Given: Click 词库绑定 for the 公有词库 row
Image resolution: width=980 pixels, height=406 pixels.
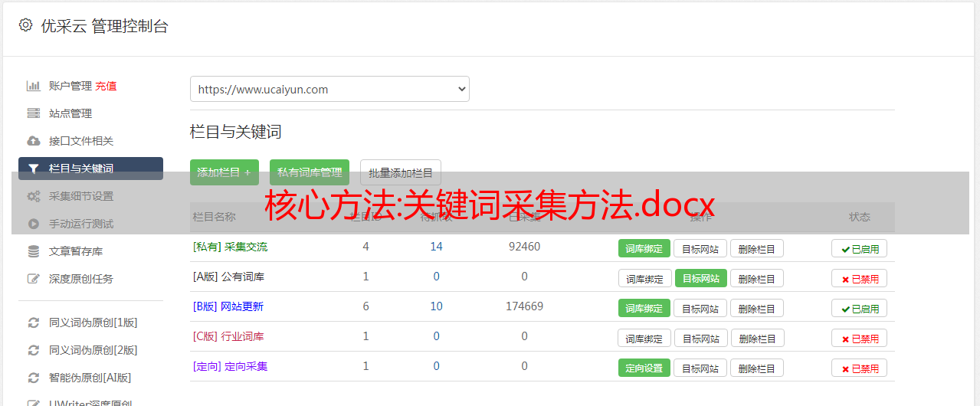Looking at the screenshot, I should pyautogui.click(x=645, y=278).
